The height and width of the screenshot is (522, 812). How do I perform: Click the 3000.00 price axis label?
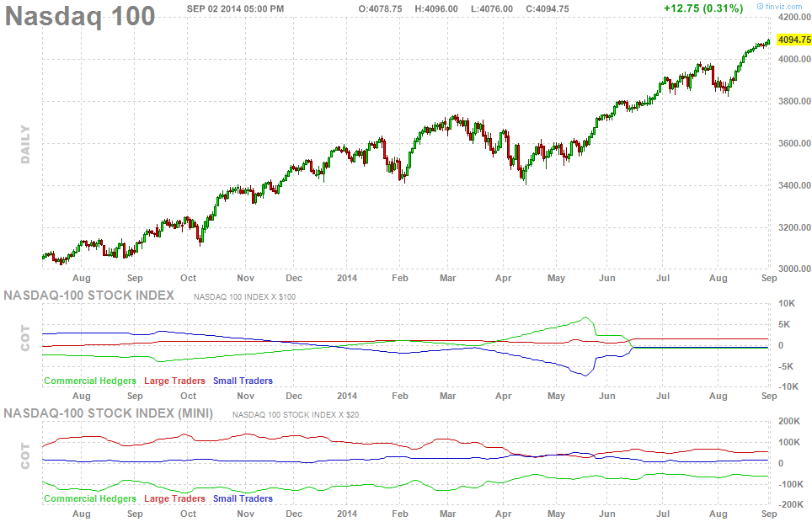794,269
